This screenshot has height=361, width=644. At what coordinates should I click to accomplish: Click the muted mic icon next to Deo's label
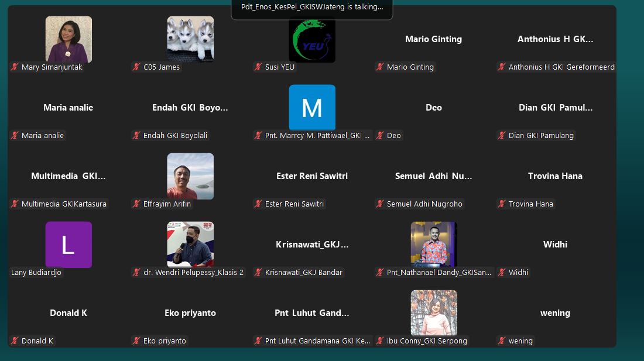click(381, 135)
